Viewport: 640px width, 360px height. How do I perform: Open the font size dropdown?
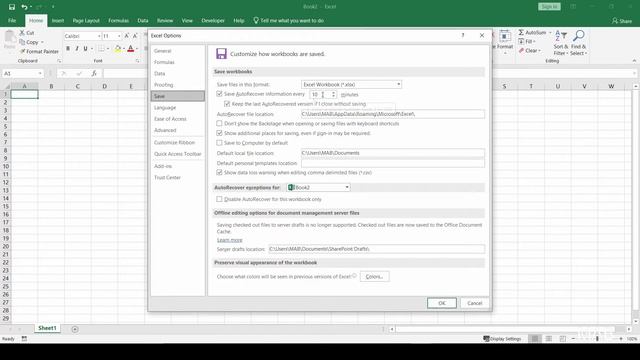point(119,36)
